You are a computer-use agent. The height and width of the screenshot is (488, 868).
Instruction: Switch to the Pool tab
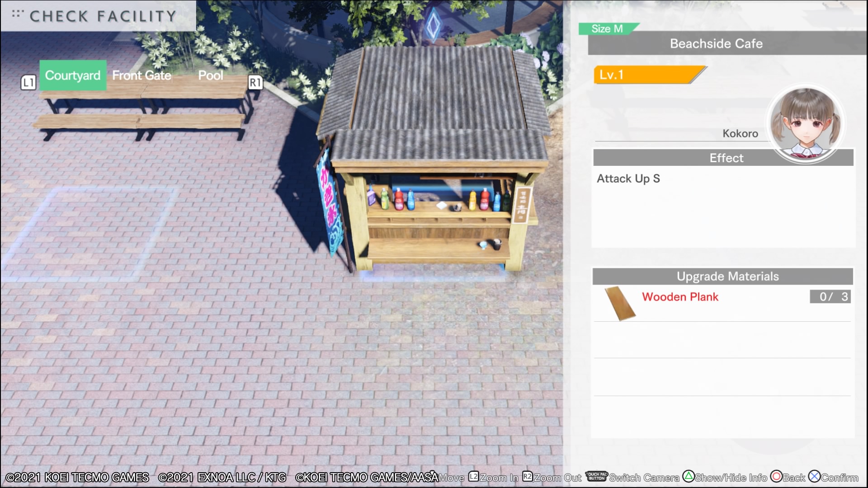coord(211,75)
